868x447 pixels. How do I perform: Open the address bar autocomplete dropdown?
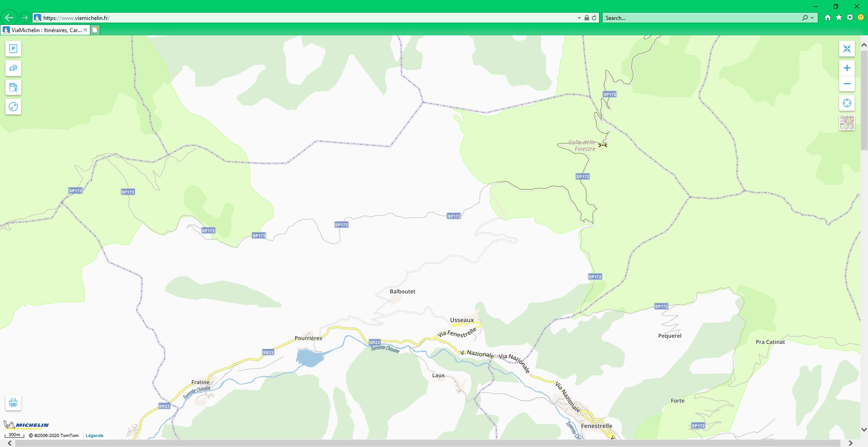[x=579, y=18]
